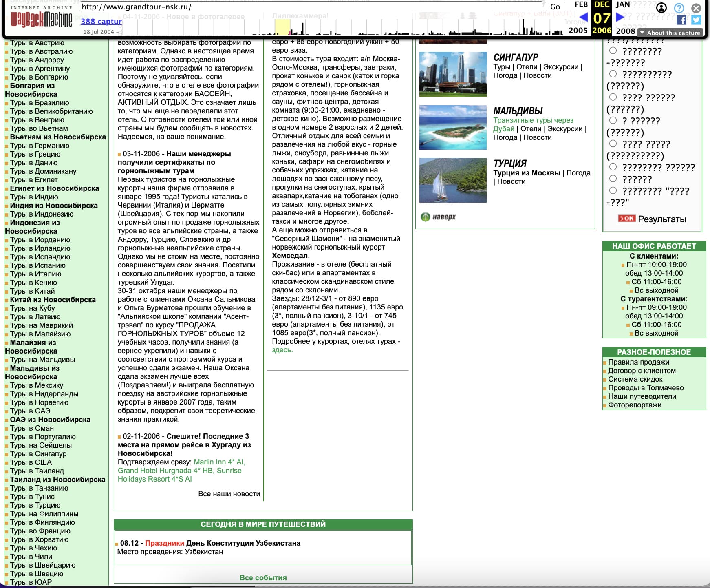
Task: Open Туры в Швейцарию menu item
Action: coord(43,565)
